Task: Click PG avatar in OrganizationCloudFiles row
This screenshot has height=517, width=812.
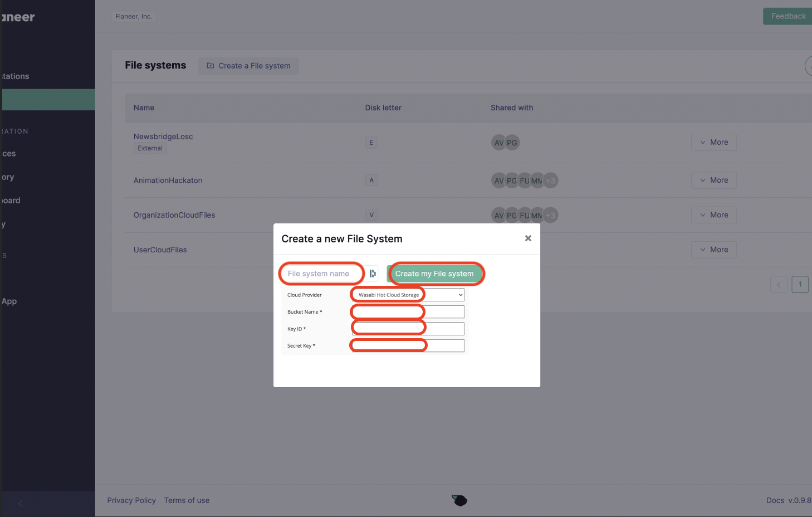Action: (x=512, y=216)
